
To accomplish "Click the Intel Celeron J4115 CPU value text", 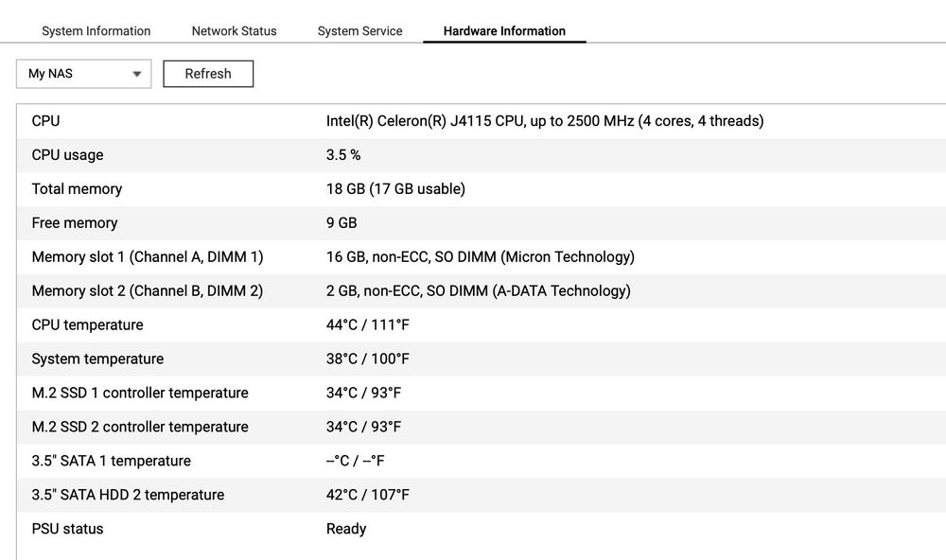I will [544, 121].
